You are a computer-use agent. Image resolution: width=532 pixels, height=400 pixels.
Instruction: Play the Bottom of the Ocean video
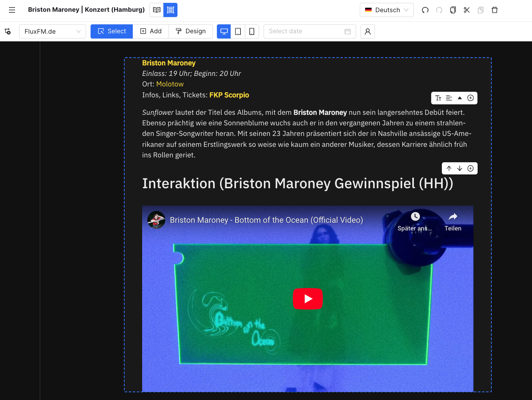[x=308, y=299]
